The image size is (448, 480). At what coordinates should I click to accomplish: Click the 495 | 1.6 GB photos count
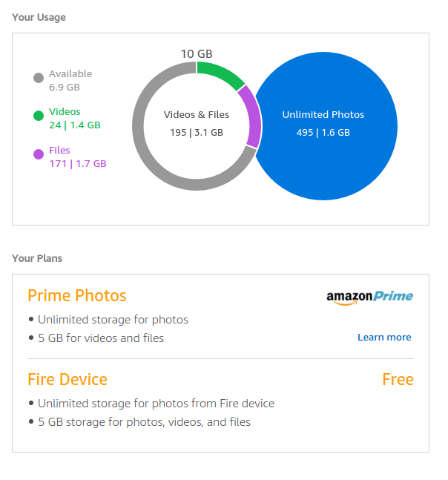323,133
